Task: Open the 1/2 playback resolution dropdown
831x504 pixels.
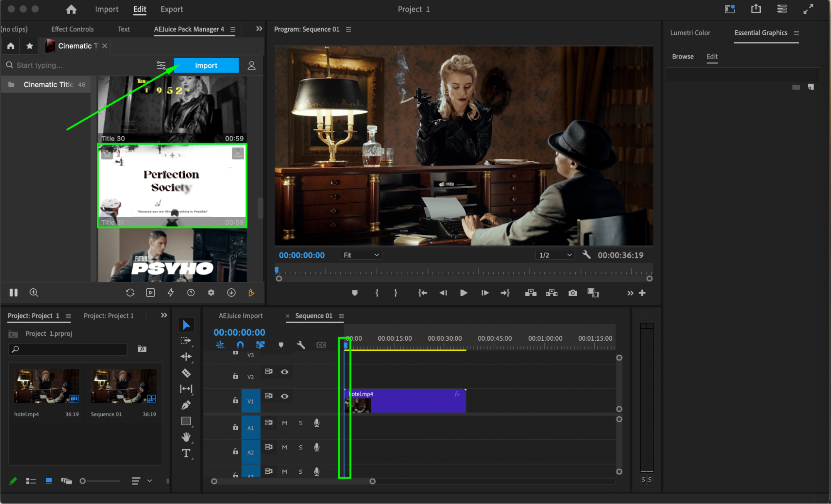Action: coord(555,255)
